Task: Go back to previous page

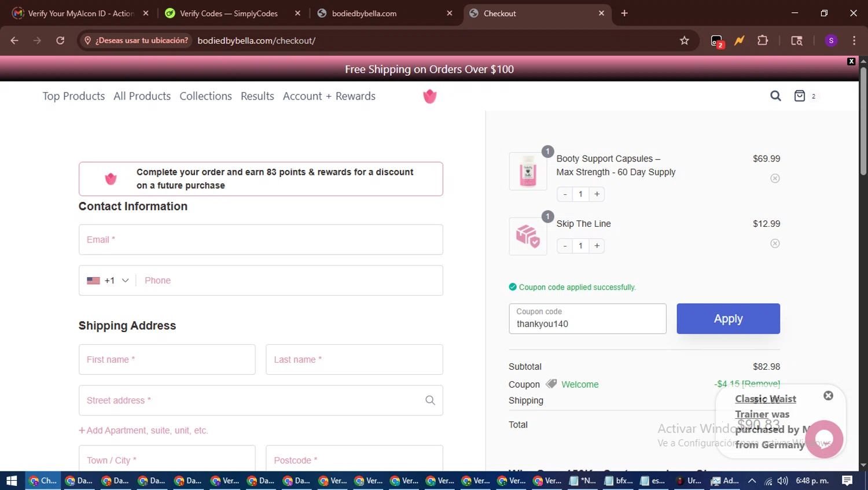Action: 14,40
